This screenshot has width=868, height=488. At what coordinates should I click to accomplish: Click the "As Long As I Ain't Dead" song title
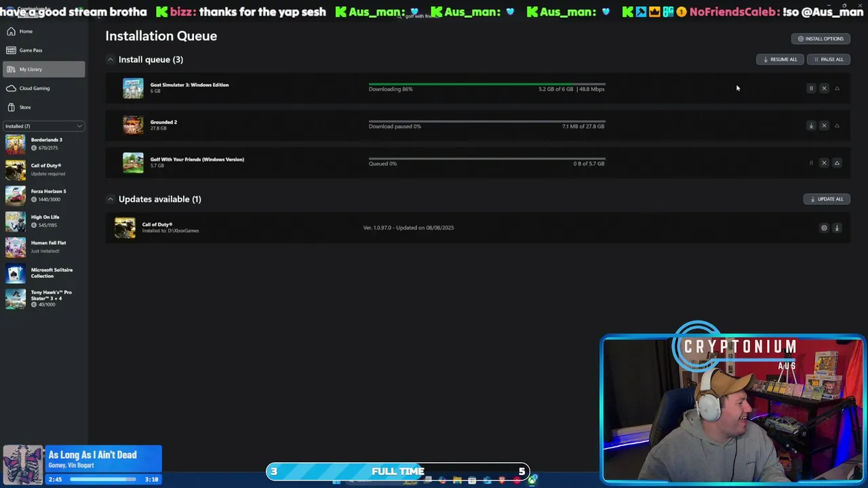click(93, 455)
